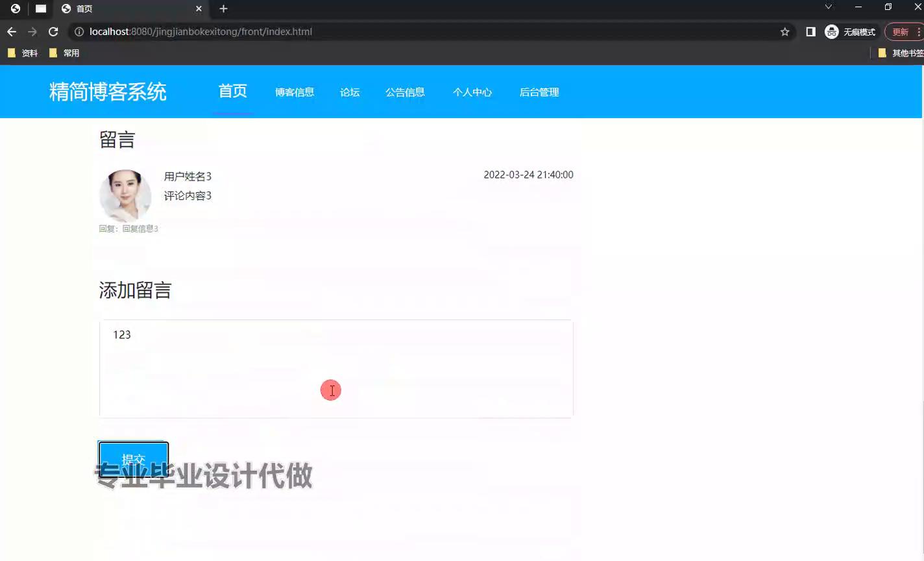The image size is (924, 561).
Task: Click the 精简博客系统 site title
Action: (x=108, y=92)
